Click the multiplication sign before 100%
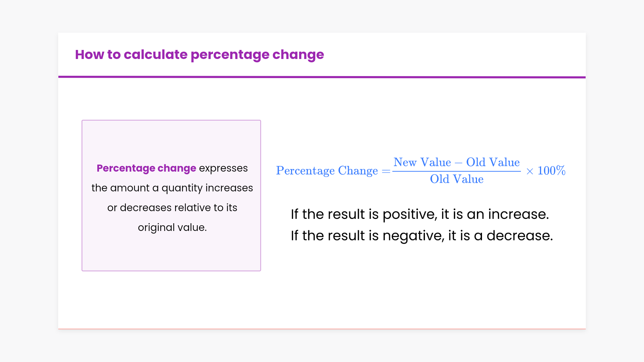Viewport: 644px width, 362px height. (x=530, y=171)
